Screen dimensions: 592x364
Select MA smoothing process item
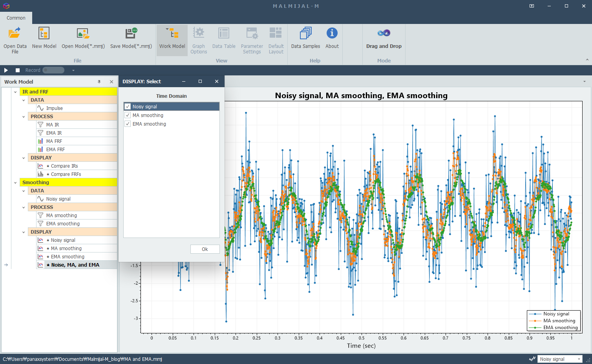(x=77, y=215)
